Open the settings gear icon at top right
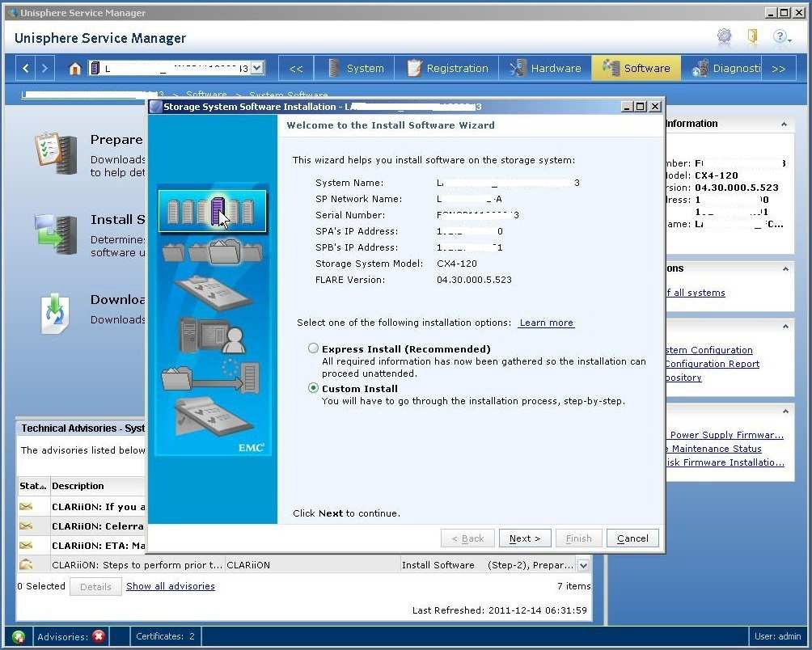Screen dimensions: 812x650 (x=724, y=36)
